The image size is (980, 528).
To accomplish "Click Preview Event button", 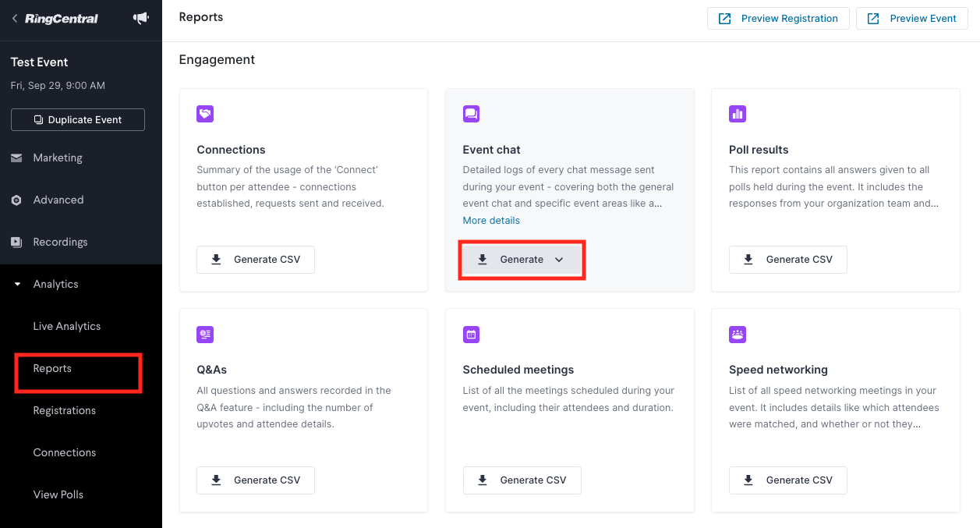I will click(912, 19).
